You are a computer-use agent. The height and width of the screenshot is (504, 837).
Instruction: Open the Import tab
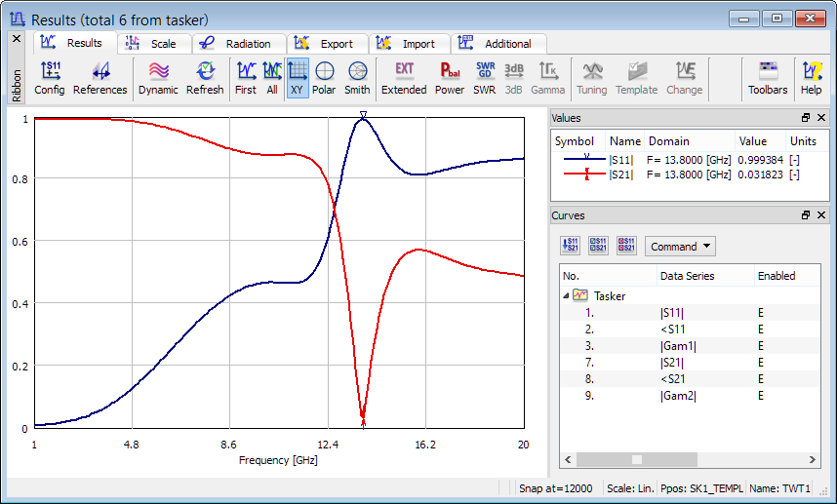coord(409,44)
